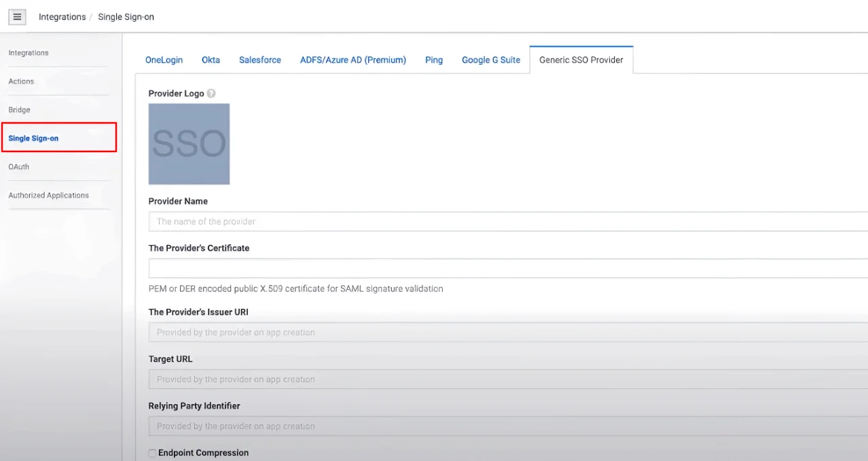Open Authorized Applications in the sidebar
This screenshot has height=461, width=868.
pyautogui.click(x=48, y=196)
